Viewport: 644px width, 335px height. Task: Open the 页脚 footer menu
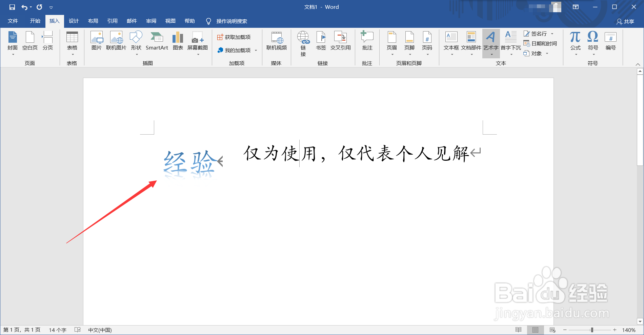pyautogui.click(x=409, y=43)
